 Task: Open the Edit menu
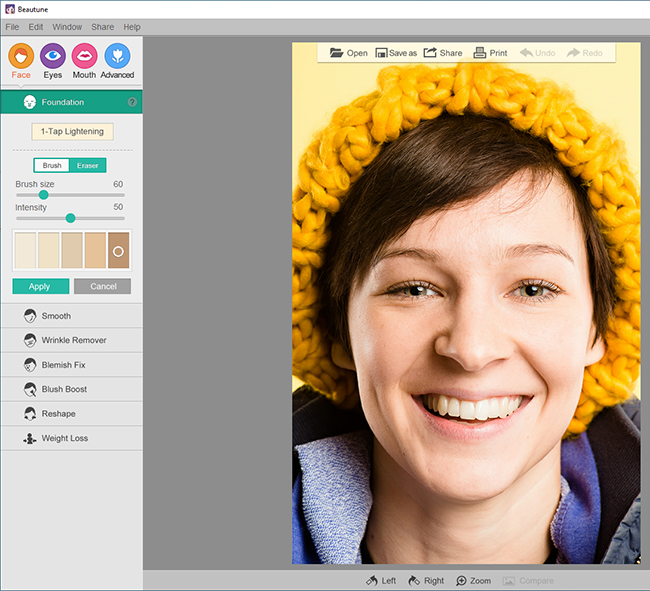[x=36, y=27]
